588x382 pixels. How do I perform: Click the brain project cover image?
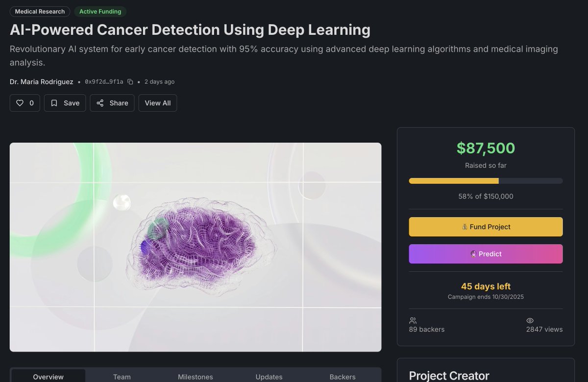(196, 247)
